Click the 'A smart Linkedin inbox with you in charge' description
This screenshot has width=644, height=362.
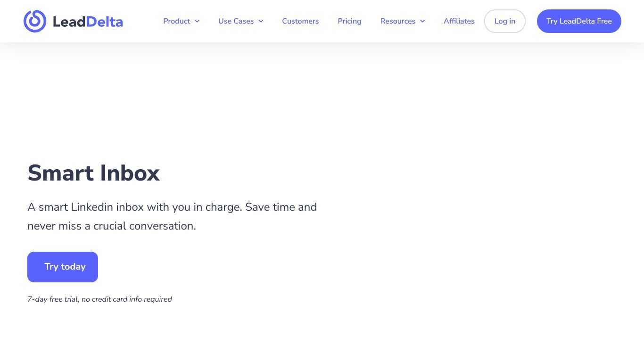click(172, 216)
